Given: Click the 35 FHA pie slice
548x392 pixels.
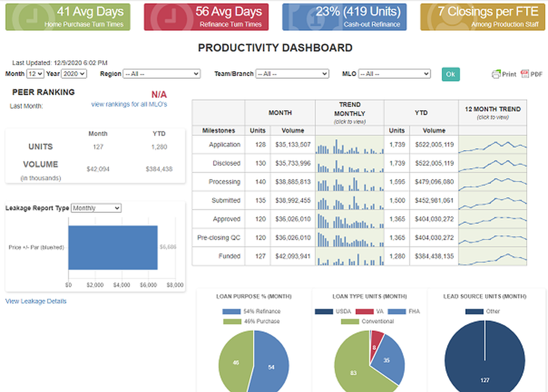Looking at the screenshot, I should click(x=386, y=360).
